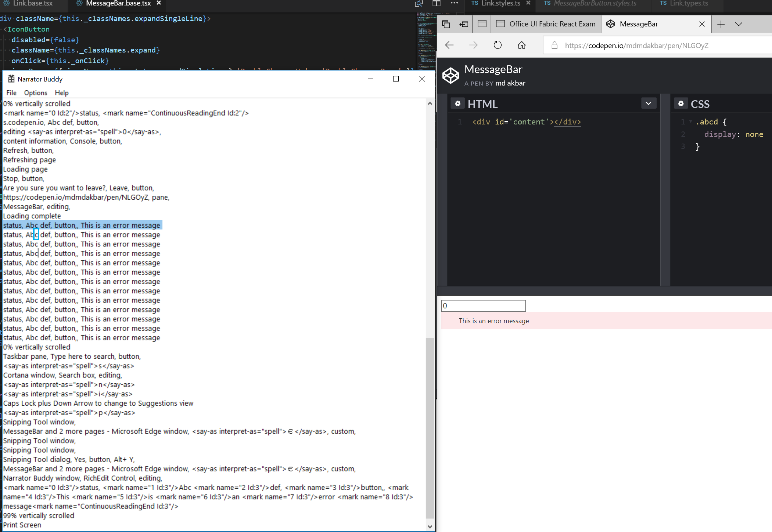Click the back arrow in Edge
The width and height of the screenshot is (772, 532).
[x=449, y=45]
